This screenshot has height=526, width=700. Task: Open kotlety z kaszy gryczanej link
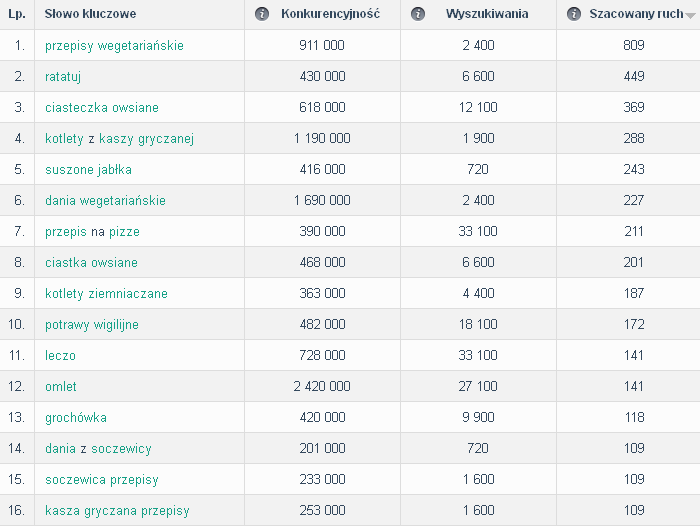pyautogui.click(x=119, y=139)
